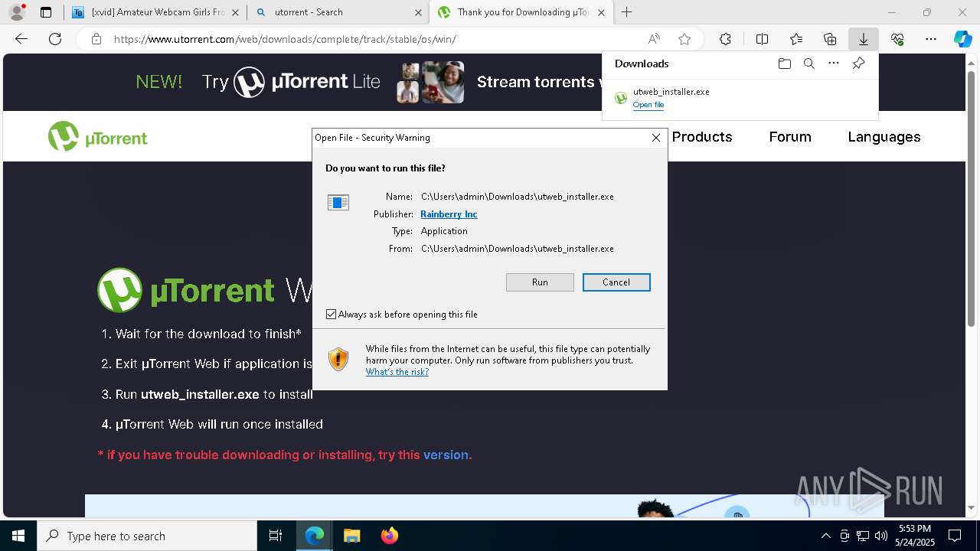Open Favorites list icon
This screenshot has height=551, width=980.
(x=796, y=39)
